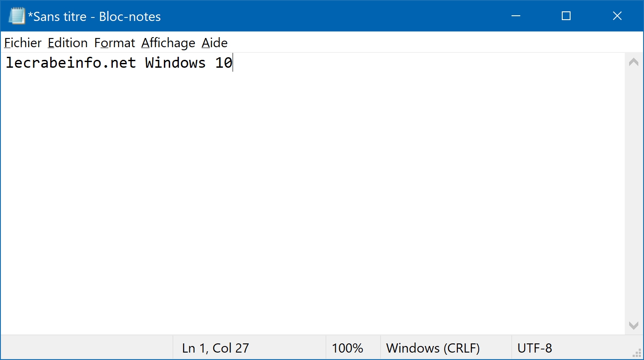This screenshot has height=360, width=644.
Task: Open the Aide menu
Action: (x=215, y=43)
